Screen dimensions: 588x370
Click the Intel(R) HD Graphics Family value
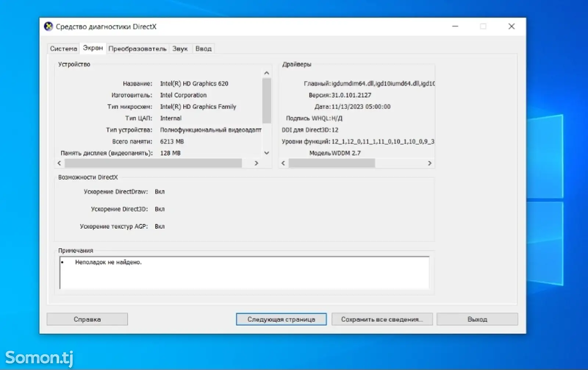point(198,107)
